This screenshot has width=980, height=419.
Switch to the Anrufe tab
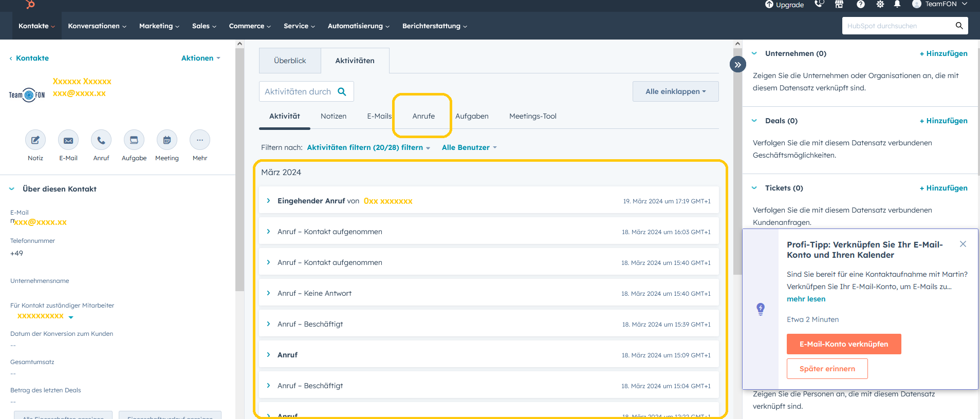coord(423,116)
